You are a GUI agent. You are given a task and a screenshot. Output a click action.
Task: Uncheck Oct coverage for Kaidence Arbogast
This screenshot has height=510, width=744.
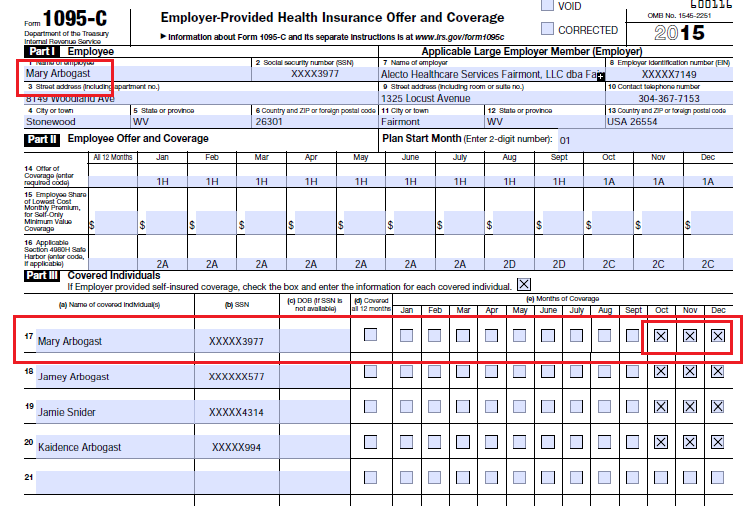coord(661,442)
